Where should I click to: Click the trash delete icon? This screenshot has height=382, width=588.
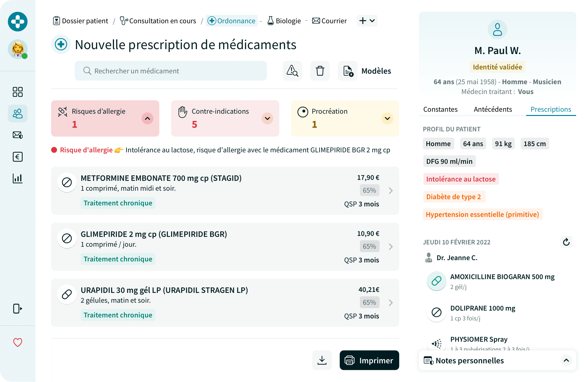[320, 71]
